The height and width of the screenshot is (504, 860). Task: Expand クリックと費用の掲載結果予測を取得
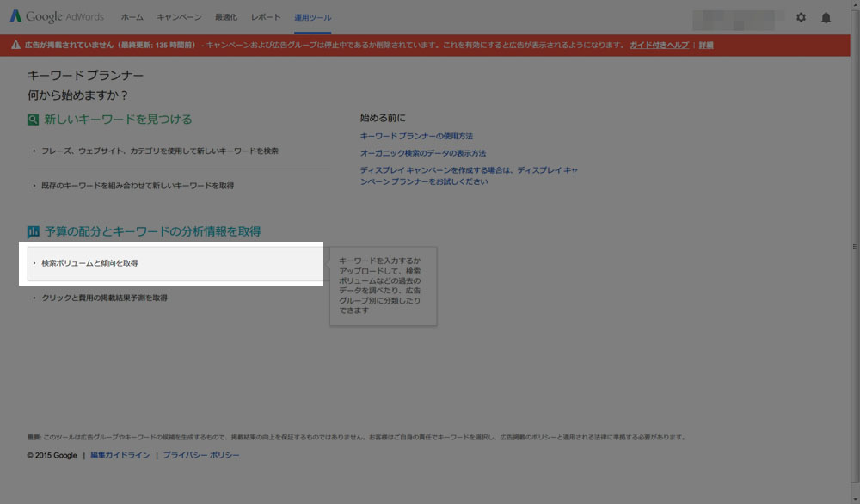click(x=104, y=298)
